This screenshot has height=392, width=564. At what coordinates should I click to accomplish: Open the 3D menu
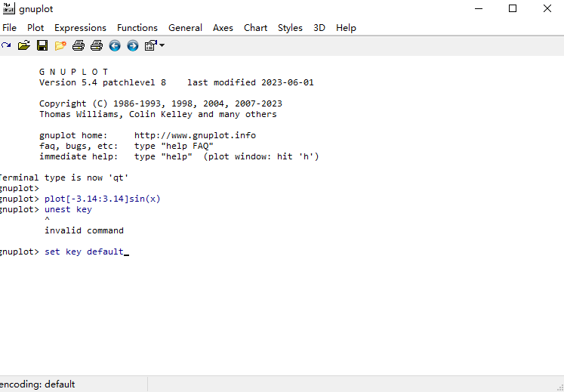click(319, 28)
